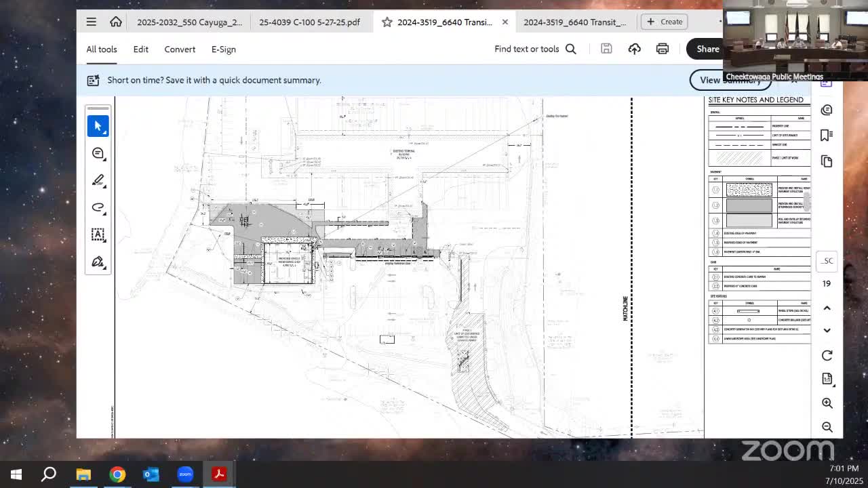
Task: Toggle the Bookmarks panel
Action: click(x=826, y=135)
